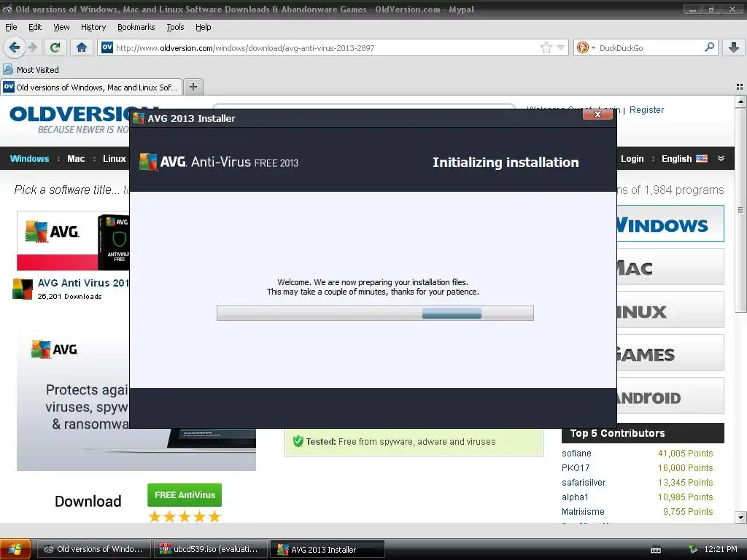Open the Tools menu

(175, 27)
